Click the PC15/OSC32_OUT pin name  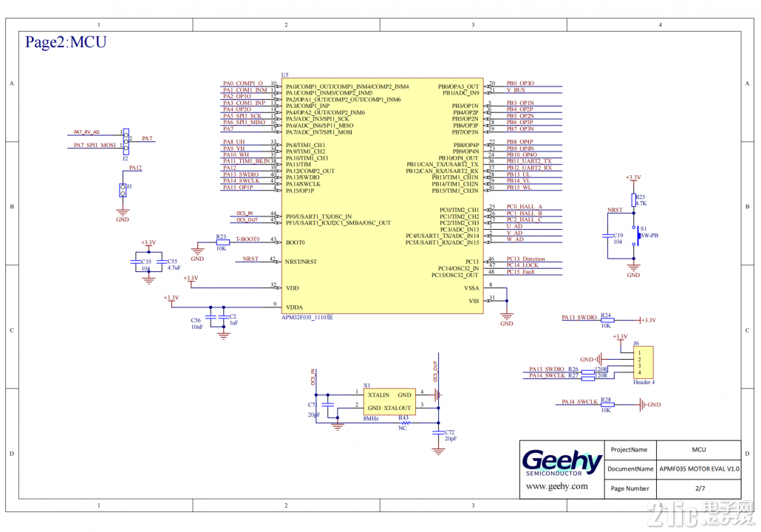455,275
